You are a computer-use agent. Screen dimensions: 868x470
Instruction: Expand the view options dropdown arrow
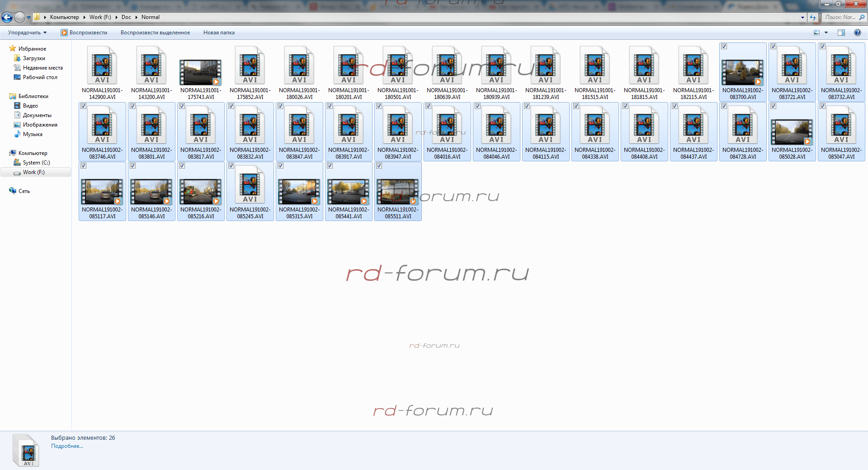(x=826, y=33)
